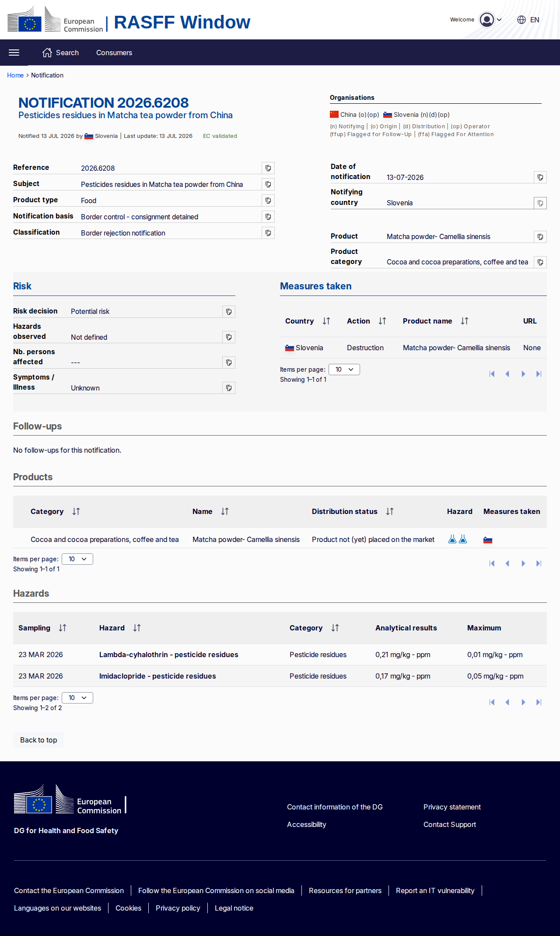Image resolution: width=560 pixels, height=936 pixels.
Task: Sort Products table by Distribution status
Action: (390, 511)
